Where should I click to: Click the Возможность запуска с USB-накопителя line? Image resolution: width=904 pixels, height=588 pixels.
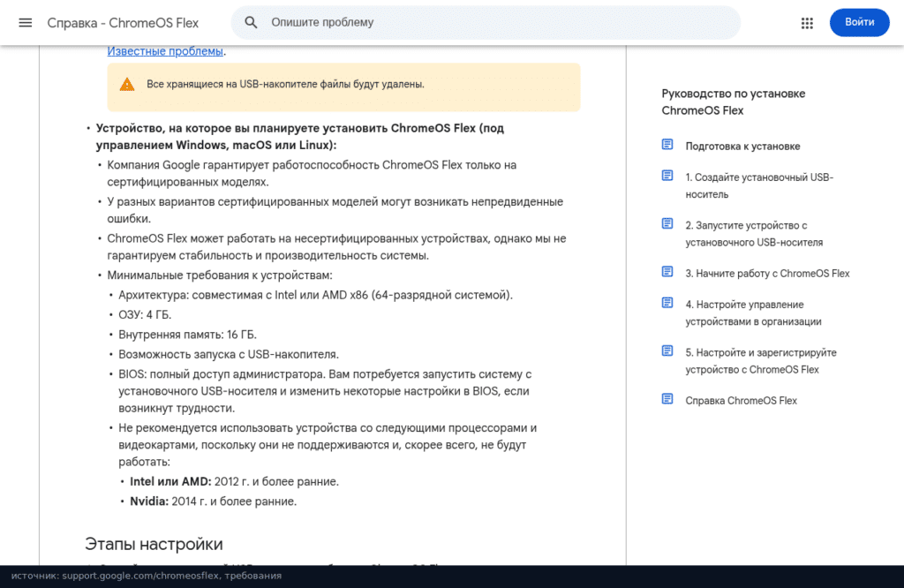[x=229, y=355]
